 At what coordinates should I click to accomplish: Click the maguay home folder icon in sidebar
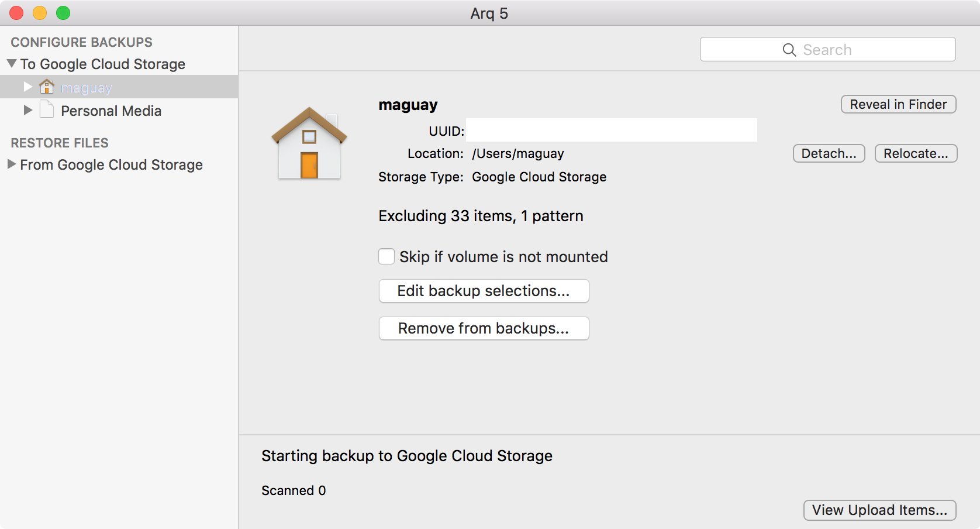(x=47, y=87)
